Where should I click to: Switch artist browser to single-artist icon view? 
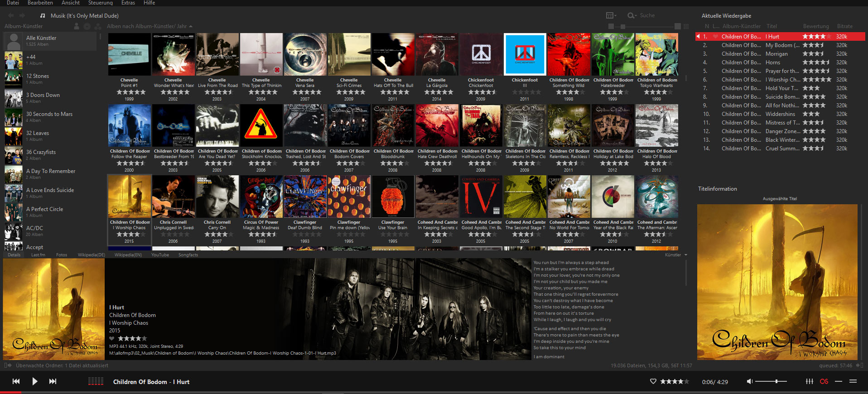(x=77, y=26)
